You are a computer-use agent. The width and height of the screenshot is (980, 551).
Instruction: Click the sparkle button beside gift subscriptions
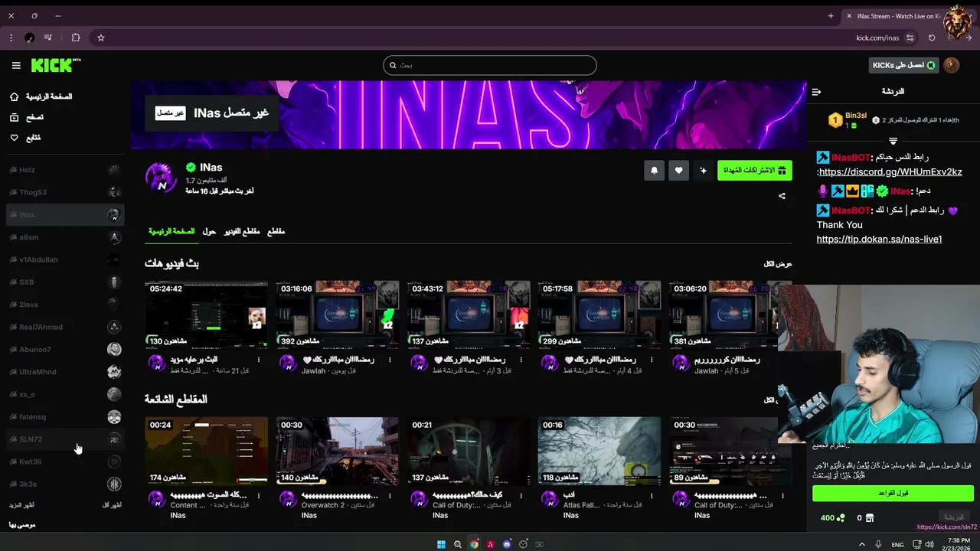[x=703, y=171]
